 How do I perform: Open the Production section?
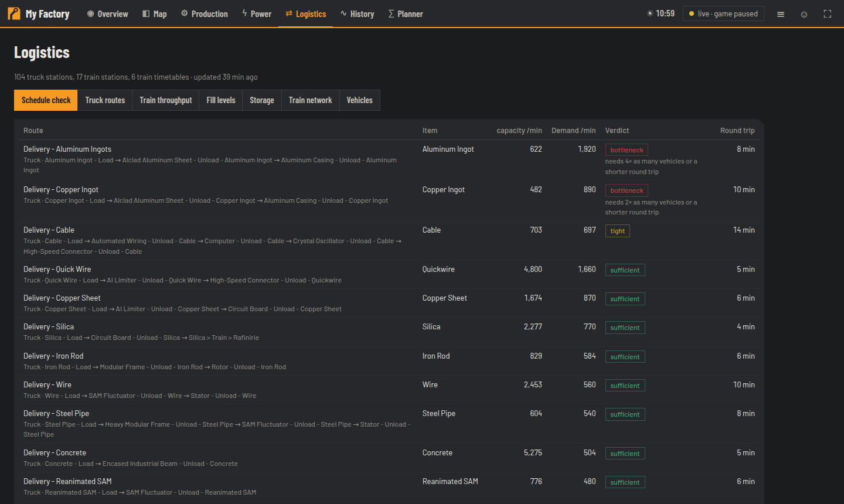[204, 14]
